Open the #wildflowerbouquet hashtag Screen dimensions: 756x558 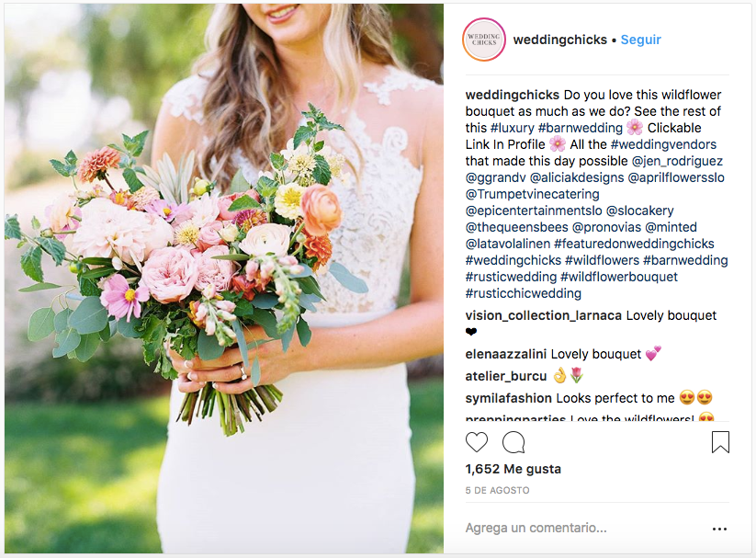click(618, 277)
